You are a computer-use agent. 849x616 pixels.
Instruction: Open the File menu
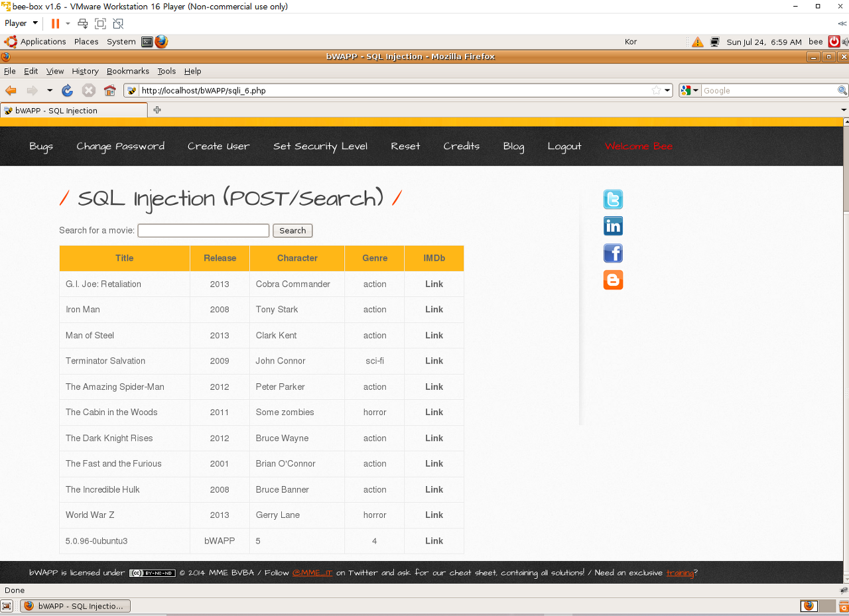[9, 71]
